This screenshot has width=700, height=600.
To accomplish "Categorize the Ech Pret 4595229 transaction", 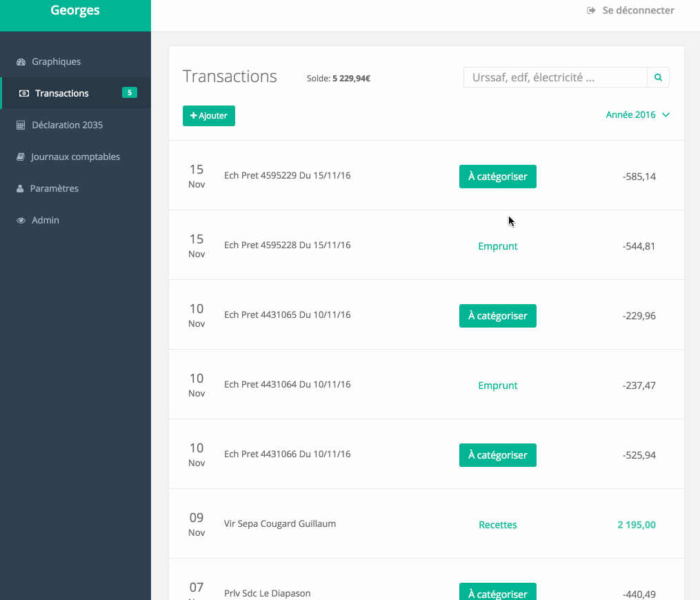I will tap(497, 177).
